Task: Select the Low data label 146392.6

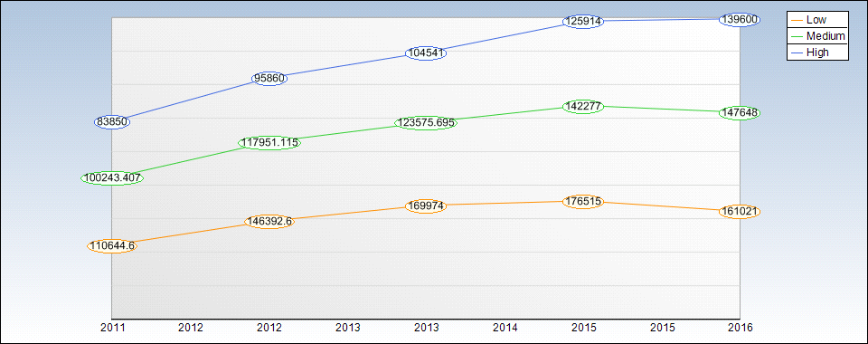Action: point(269,222)
